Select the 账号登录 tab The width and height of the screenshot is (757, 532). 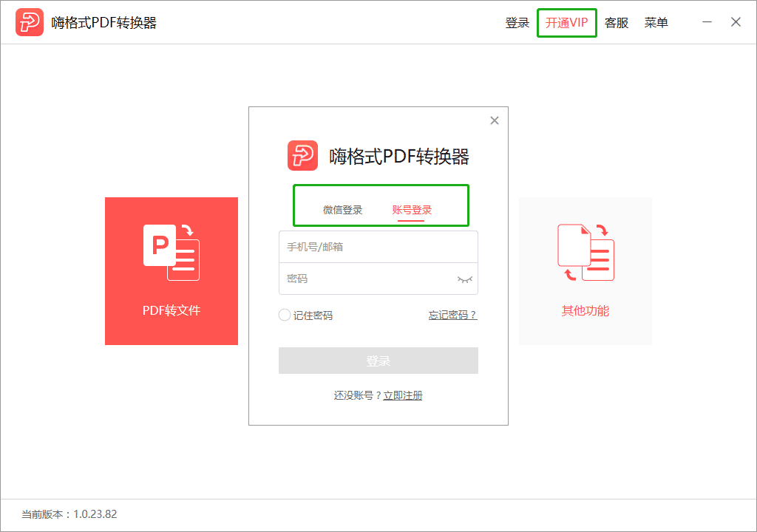coord(412,210)
